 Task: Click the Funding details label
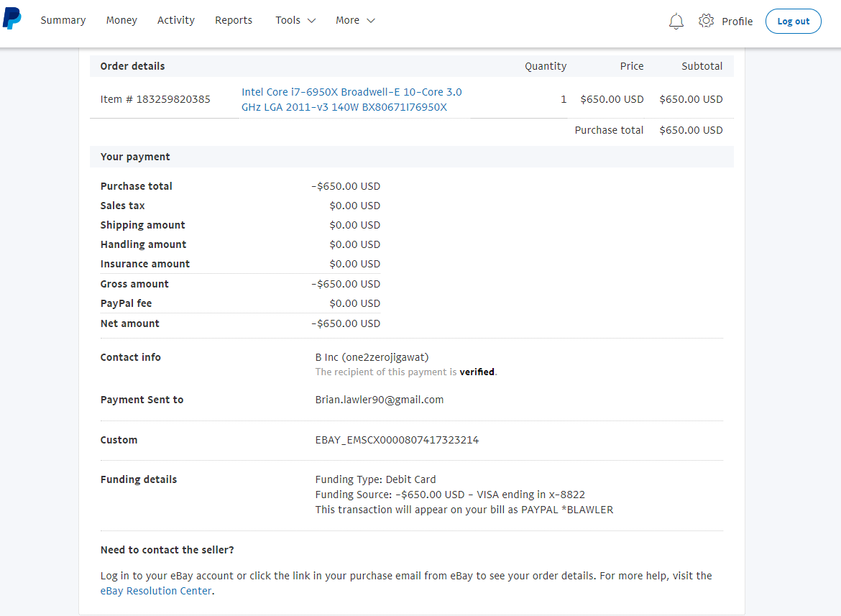click(139, 479)
